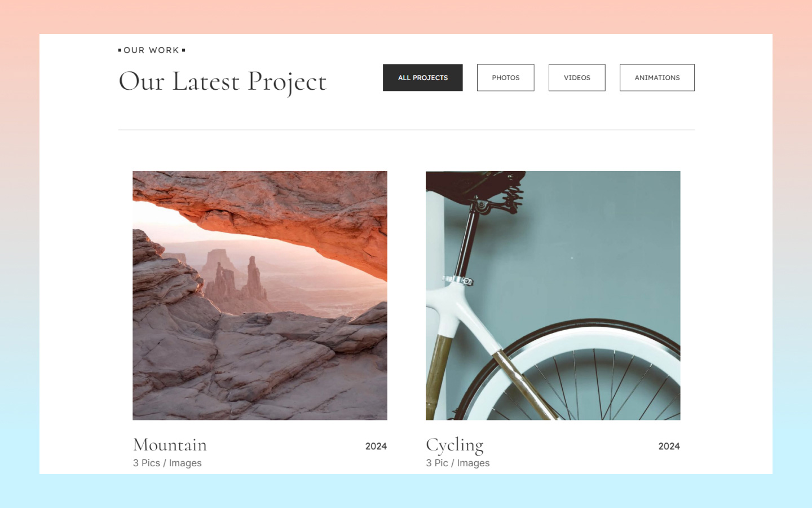Click the Mountain project title
Screen dimensions: 812x508
click(170, 445)
